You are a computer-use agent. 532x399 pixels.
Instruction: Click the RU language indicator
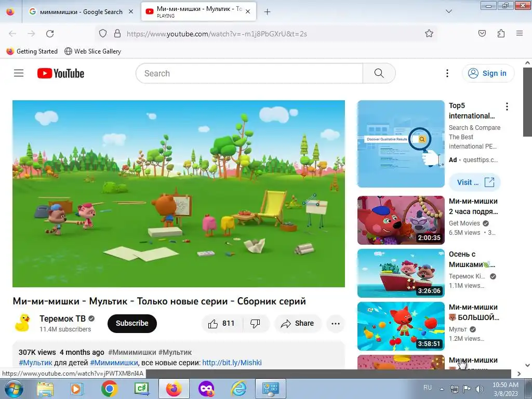coord(428,388)
